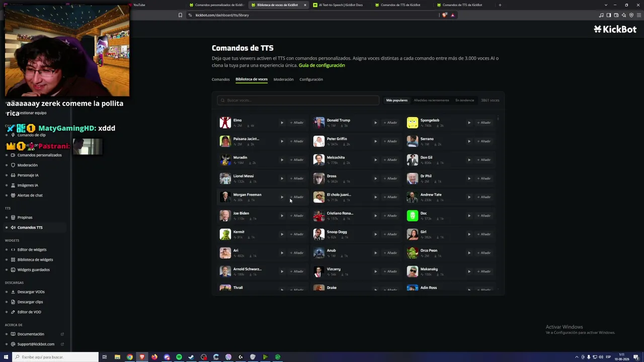Open the Leo AI sparkle icon

click(x=624, y=15)
